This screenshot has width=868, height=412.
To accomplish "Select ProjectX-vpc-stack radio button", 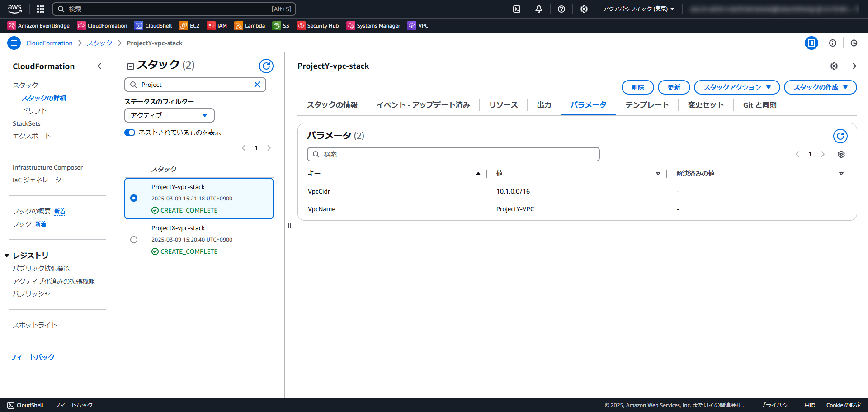I will pyautogui.click(x=134, y=240).
